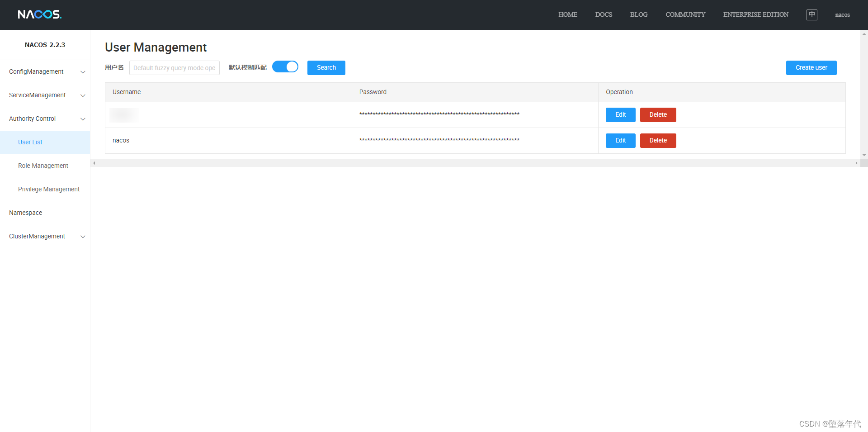Expand the ConfigManagement menu chevron
868x432 pixels.
pos(83,72)
